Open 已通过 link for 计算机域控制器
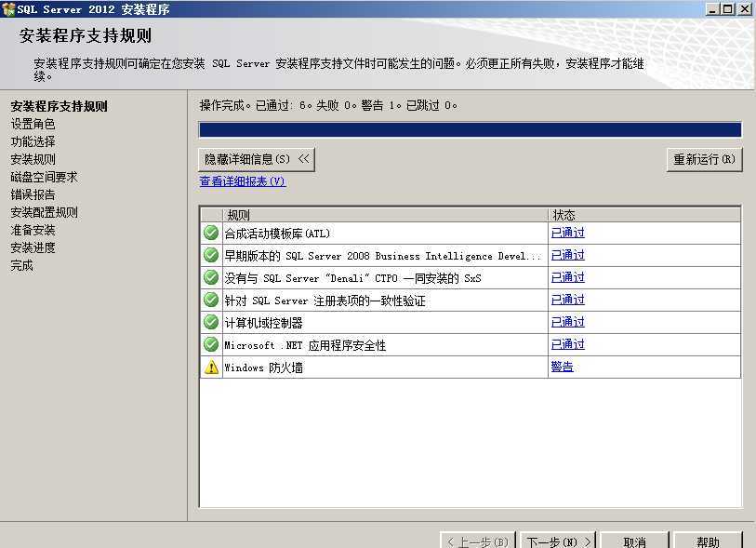Image resolution: width=756 pixels, height=548 pixels. click(567, 322)
